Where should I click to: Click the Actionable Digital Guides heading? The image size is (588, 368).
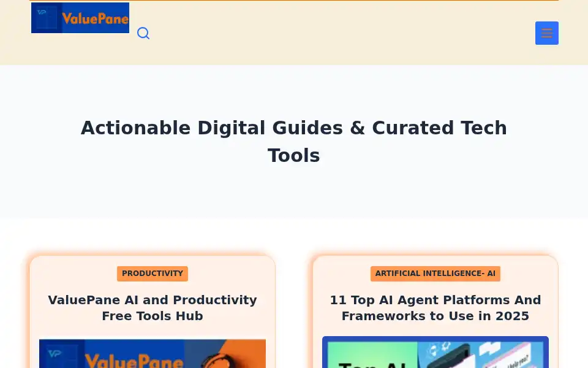tap(294, 142)
